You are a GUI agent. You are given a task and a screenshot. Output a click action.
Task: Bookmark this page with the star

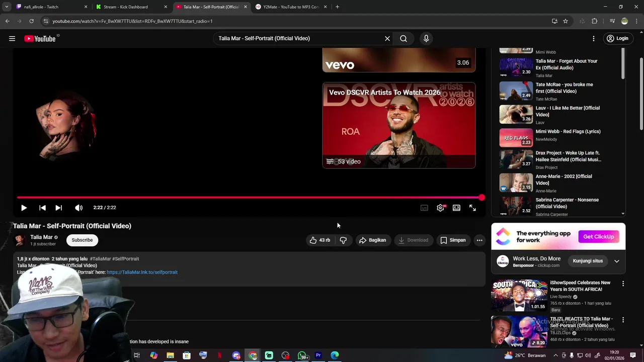[566, 21]
